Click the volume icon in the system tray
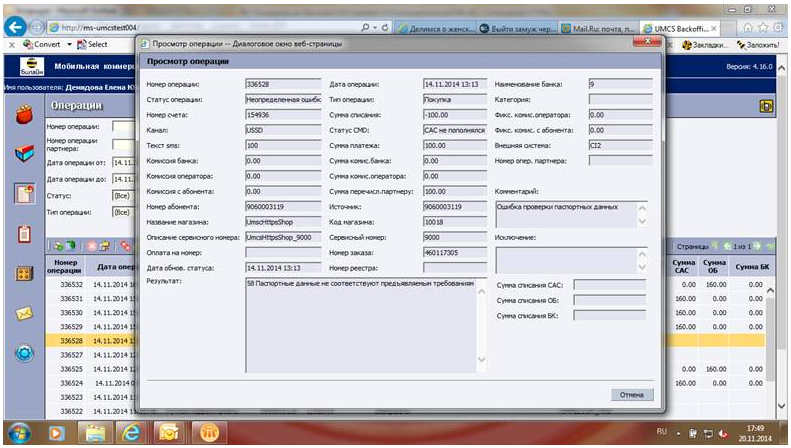The width and height of the screenshot is (791, 448). click(x=723, y=434)
